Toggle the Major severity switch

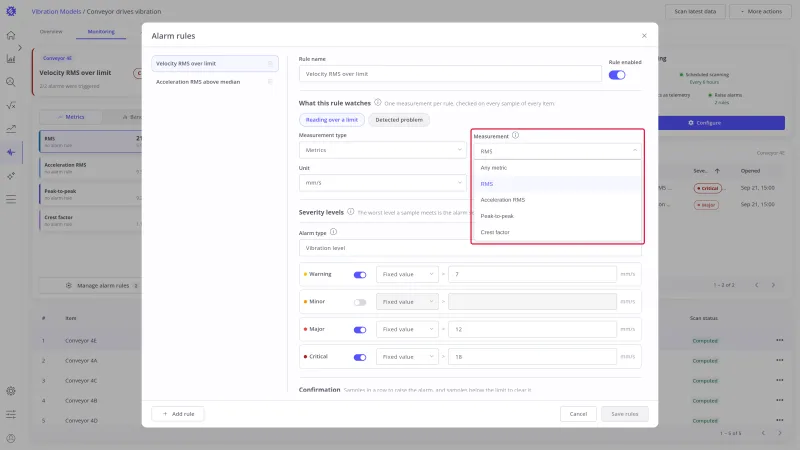coord(360,330)
